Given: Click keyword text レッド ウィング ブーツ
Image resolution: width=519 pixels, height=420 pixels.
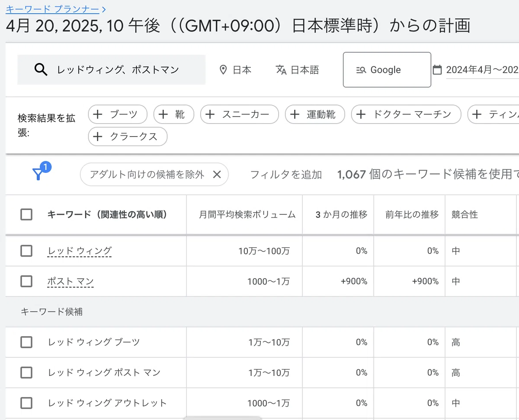Looking at the screenshot, I should click(94, 342).
